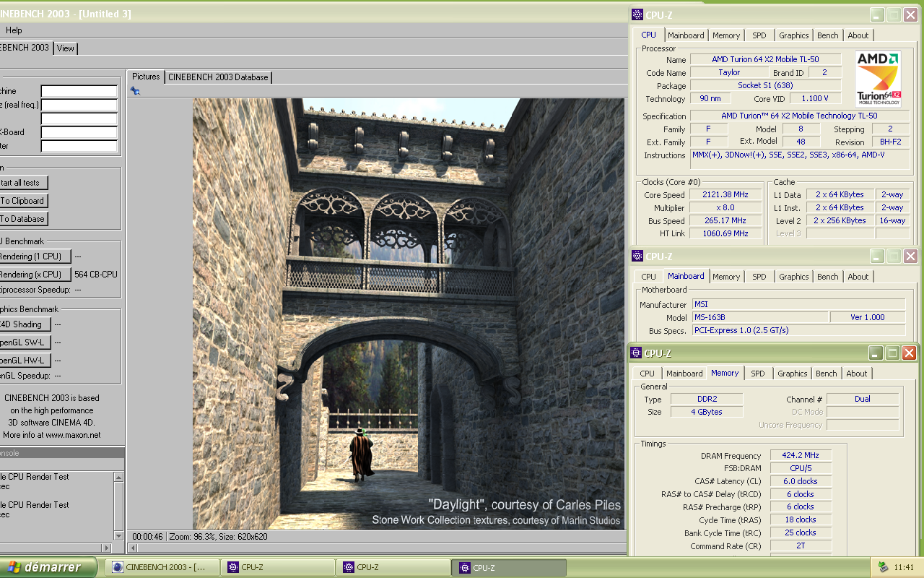
Task: Click the To Database button
Action: click(x=22, y=219)
